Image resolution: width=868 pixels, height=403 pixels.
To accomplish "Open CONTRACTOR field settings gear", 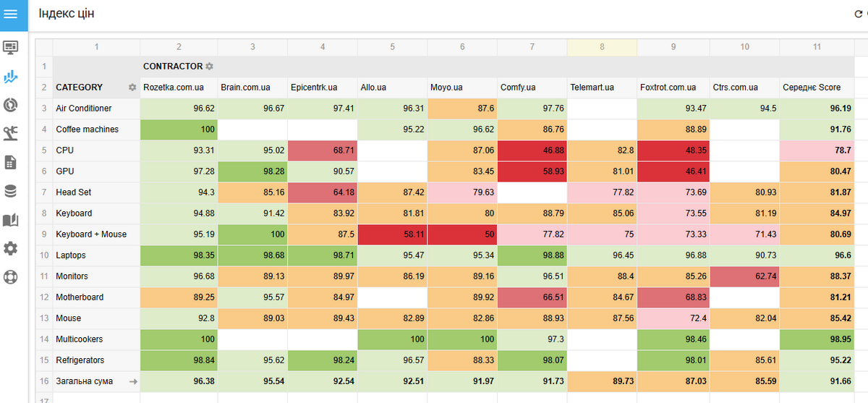I will point(209,67).
